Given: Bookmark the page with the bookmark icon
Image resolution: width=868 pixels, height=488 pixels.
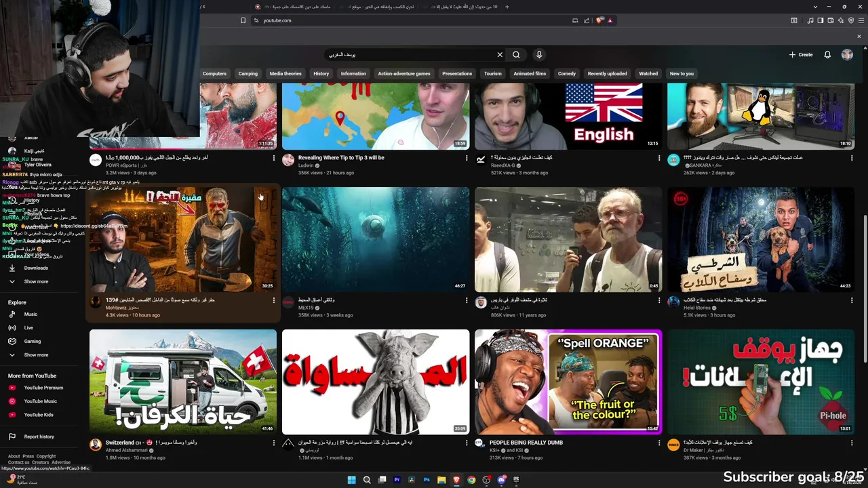Looking at the screenshot, I should point(243,20).
